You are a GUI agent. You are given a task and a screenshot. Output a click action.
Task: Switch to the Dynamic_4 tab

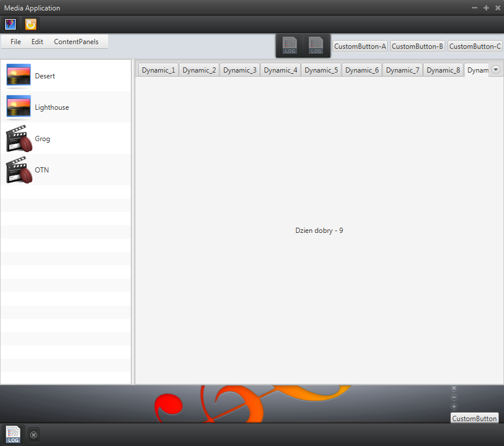(281, 70)
